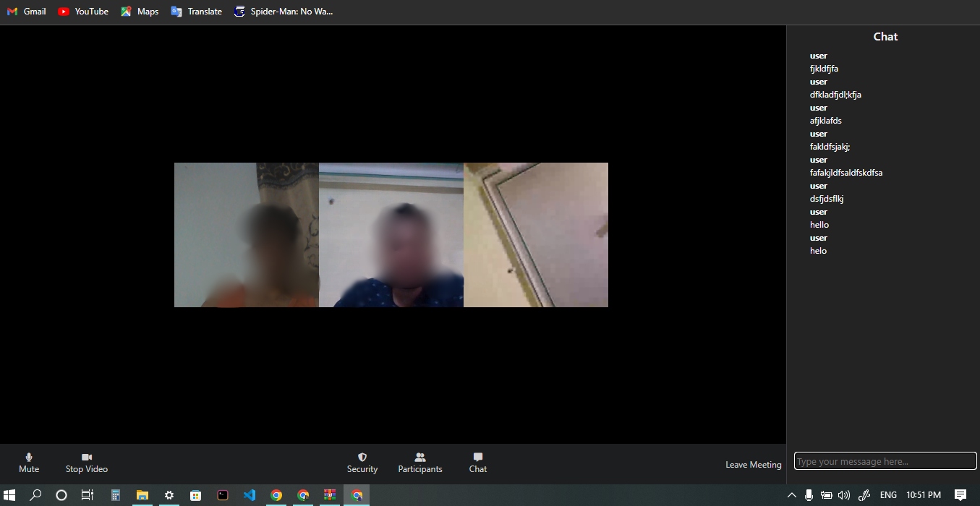The width and height of the screenshot is (980, 506).
Task: Click the chat message 'fakldfsjakj;'
Action: click(x=830, y=147)
